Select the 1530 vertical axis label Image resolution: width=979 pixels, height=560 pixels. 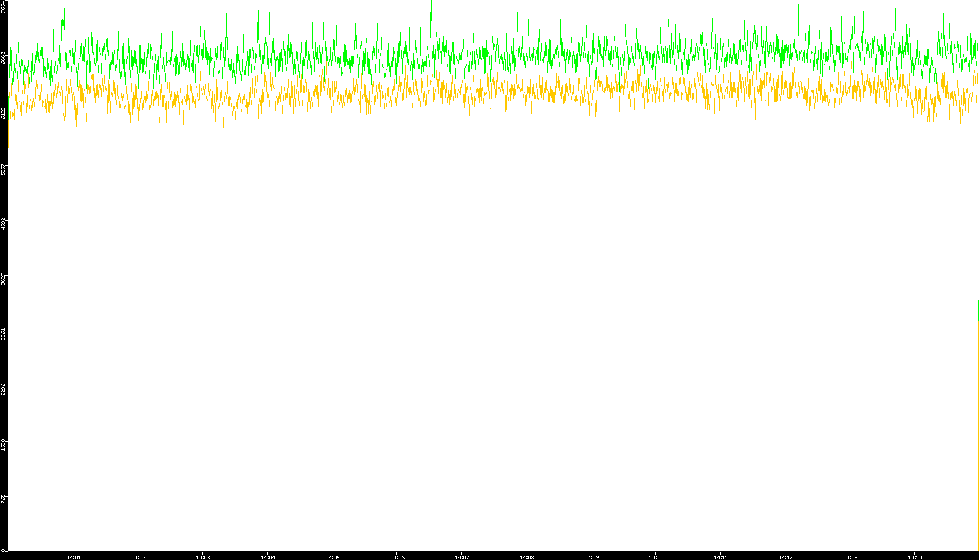coord(4,444)
